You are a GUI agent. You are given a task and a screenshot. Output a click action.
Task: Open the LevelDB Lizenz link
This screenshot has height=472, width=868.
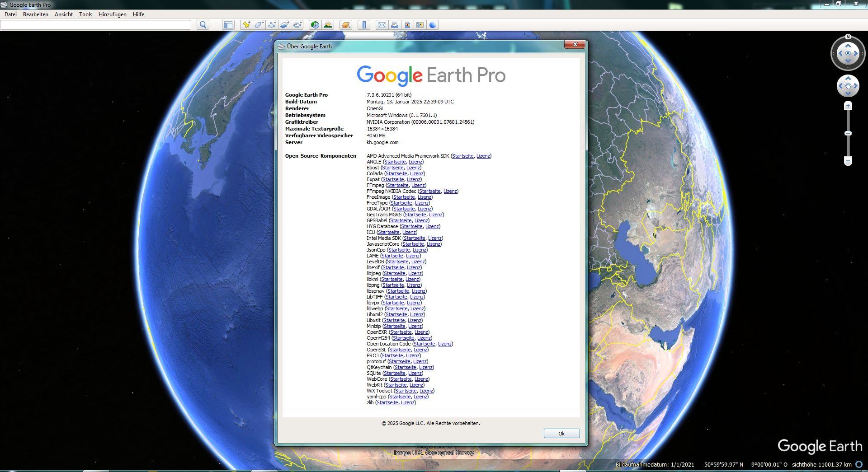click(x=418, y=262)
